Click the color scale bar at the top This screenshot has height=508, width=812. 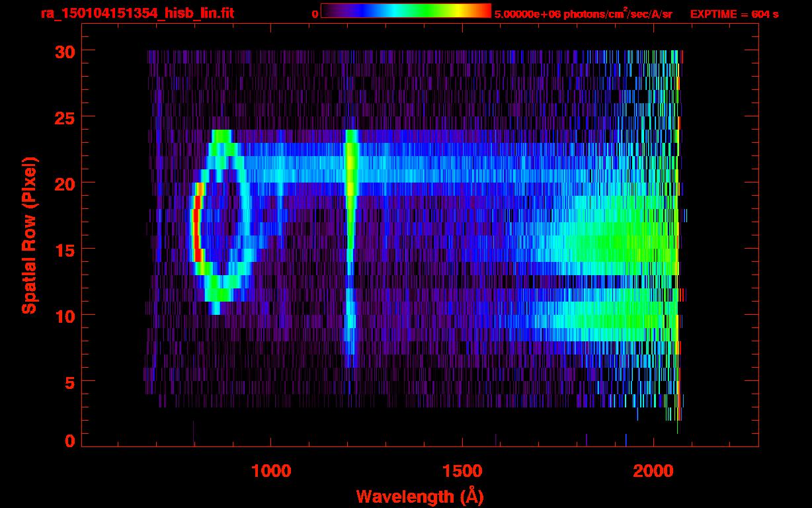tap(406, 11)
